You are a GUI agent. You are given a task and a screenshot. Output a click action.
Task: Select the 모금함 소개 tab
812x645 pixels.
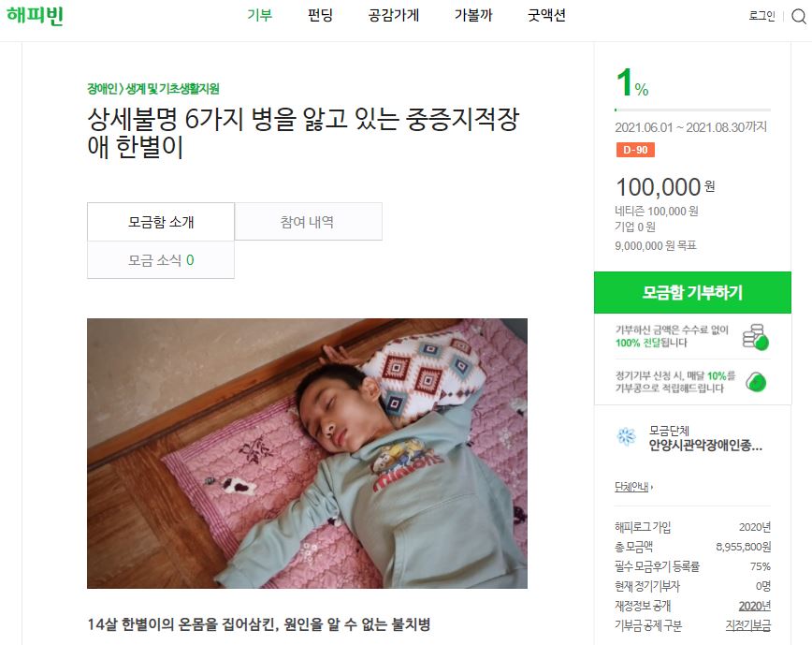[161, 222]
